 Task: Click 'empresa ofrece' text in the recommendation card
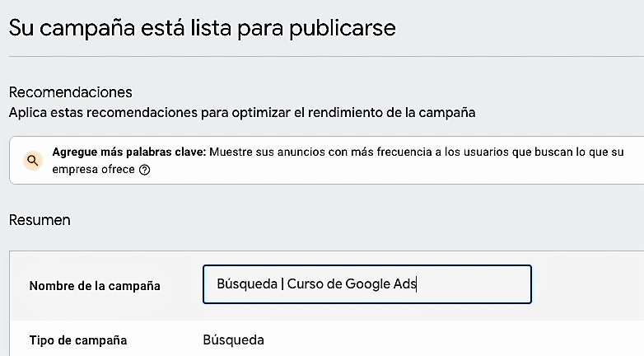tap(94, 171)
